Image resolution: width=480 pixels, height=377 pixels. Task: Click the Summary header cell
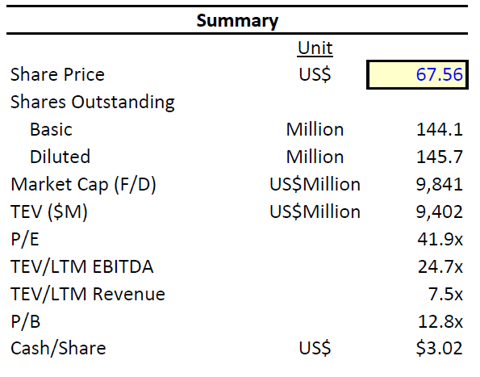click(237, 21)
